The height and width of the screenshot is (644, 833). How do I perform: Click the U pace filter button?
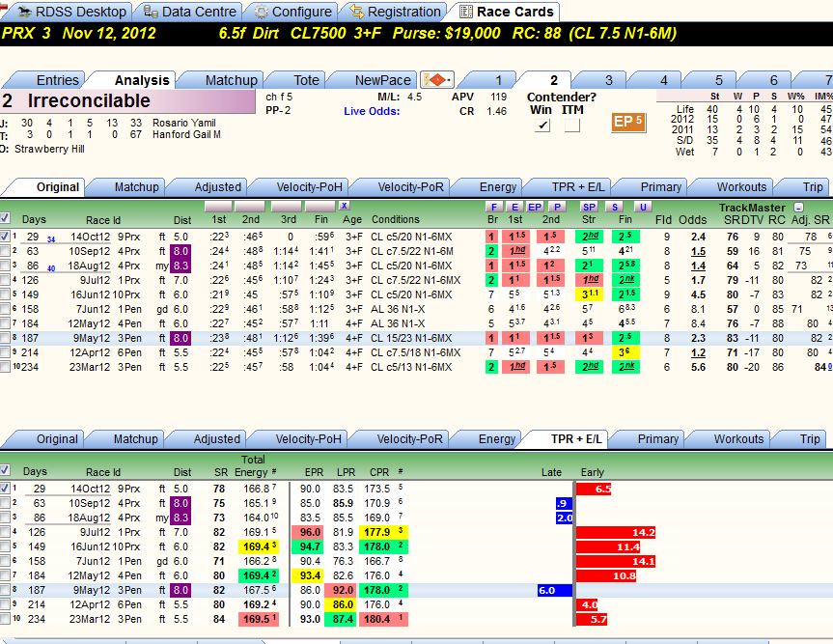[x=643, y=207]
